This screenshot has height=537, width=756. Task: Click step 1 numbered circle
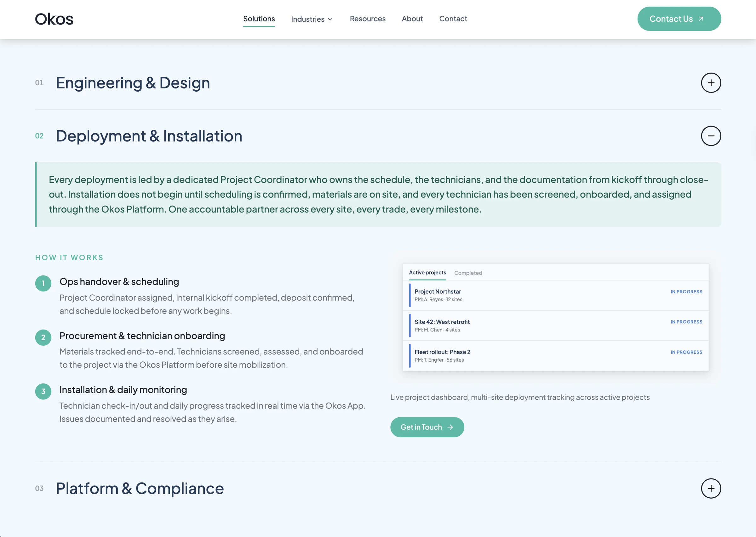pyautogui.click(x=43, y=283)
